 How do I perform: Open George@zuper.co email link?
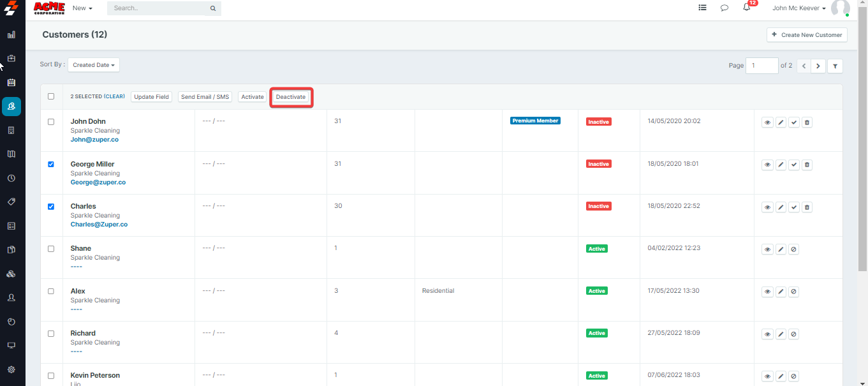click(x=98, y=182)
